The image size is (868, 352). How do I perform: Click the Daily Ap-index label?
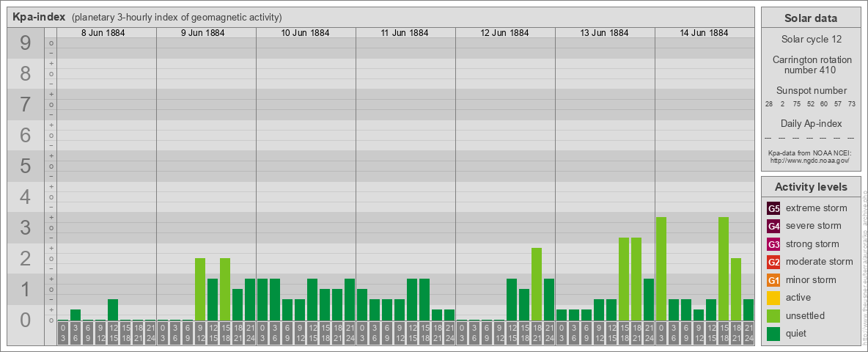(x=811, y=123)
